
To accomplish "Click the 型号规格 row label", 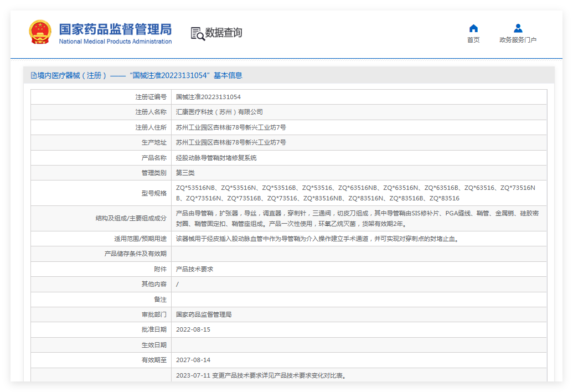I will click(x=154, y=193).
